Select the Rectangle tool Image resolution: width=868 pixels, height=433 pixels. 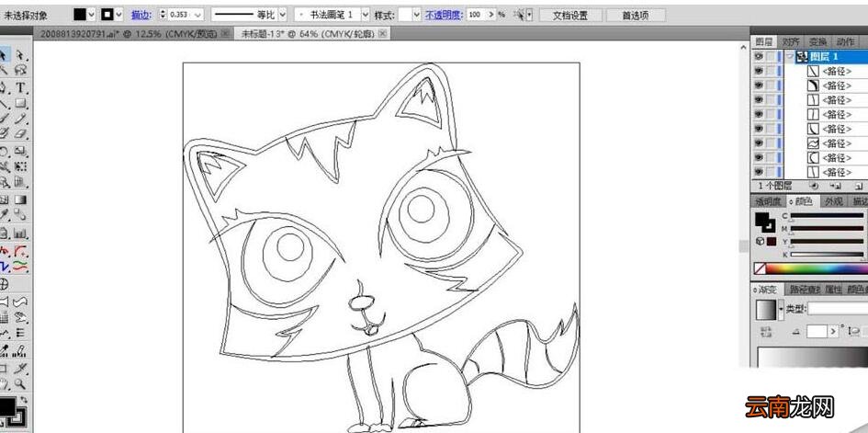(20, 103)
